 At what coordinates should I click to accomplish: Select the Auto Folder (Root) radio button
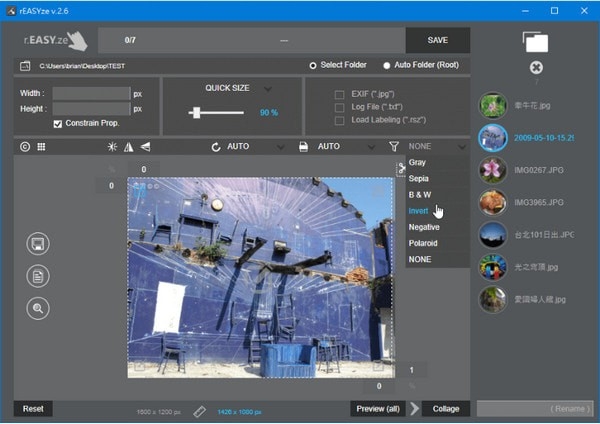(x=388, y=66)
